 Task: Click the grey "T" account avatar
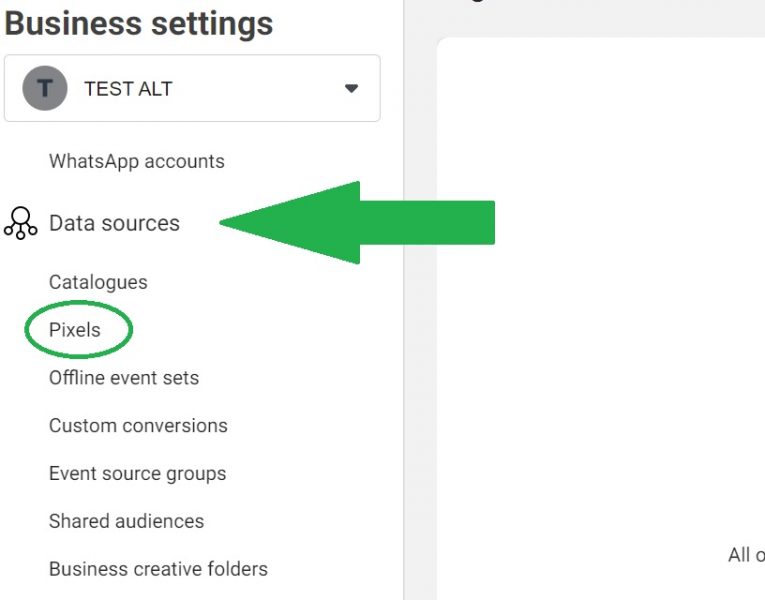[x=45, y=89]
